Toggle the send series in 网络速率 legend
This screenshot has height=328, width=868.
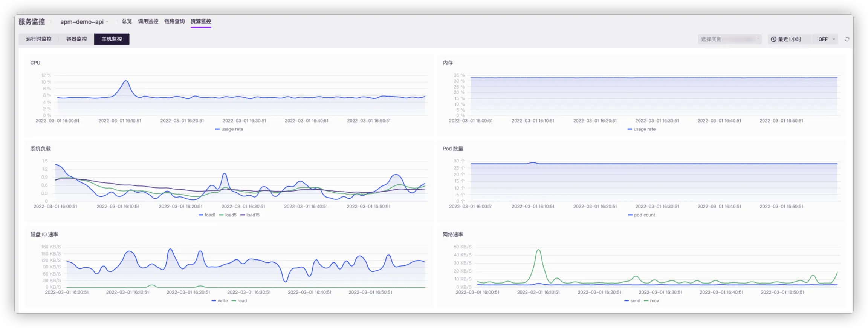click(x=632, y=301)
